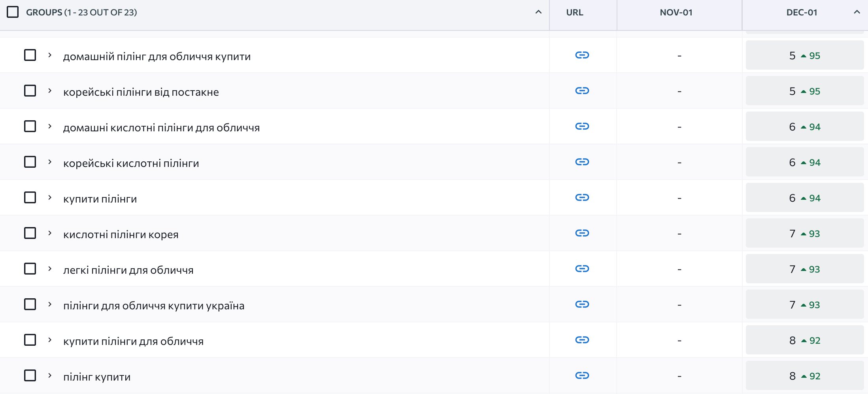
Task: Click the NOV-01 column header
Action: click(676, 12)
